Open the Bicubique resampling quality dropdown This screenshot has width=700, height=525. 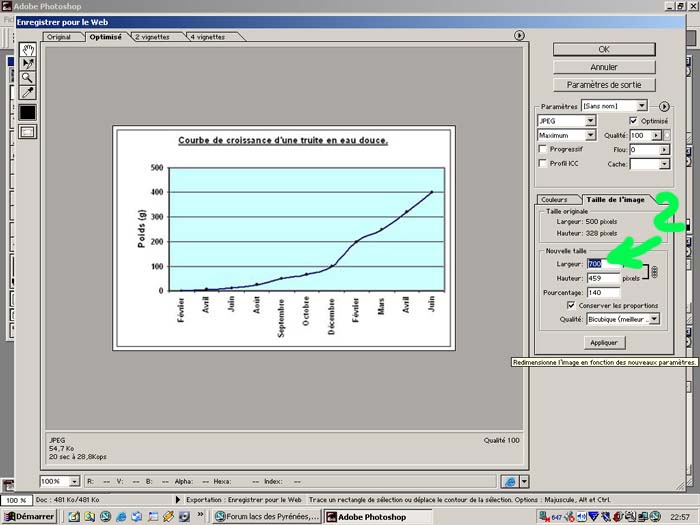(x=622, y=319)
